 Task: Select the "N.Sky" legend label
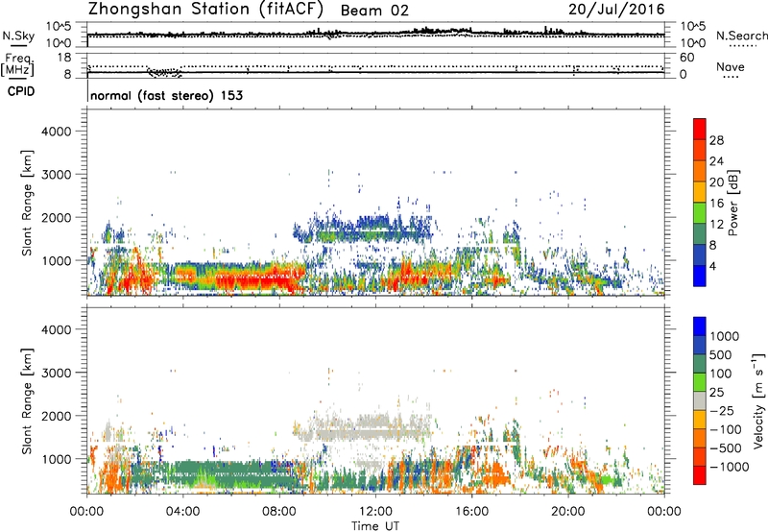coord(18,36)
